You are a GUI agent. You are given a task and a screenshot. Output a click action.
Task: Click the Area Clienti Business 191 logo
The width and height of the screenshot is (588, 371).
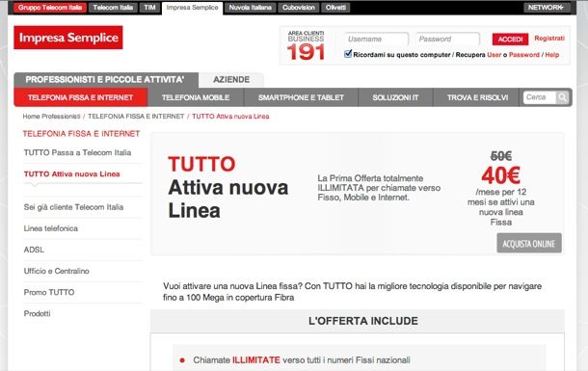[x=306, y=45]
